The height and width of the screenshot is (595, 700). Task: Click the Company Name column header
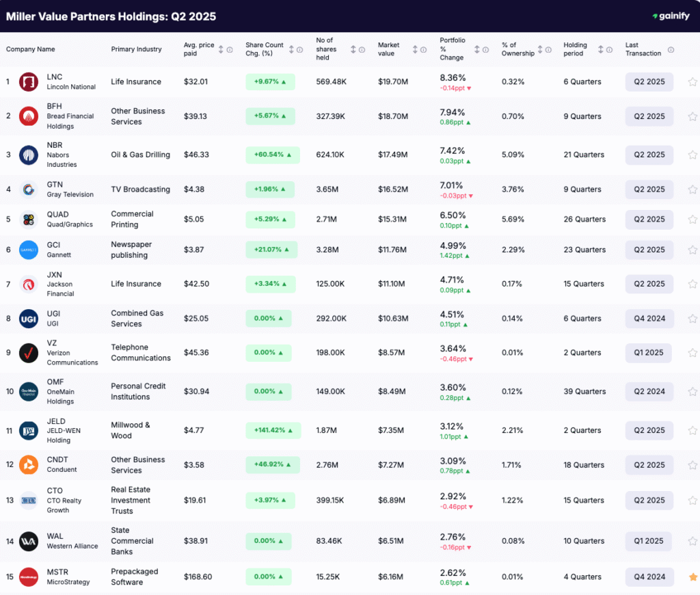[x=30, y=49]
